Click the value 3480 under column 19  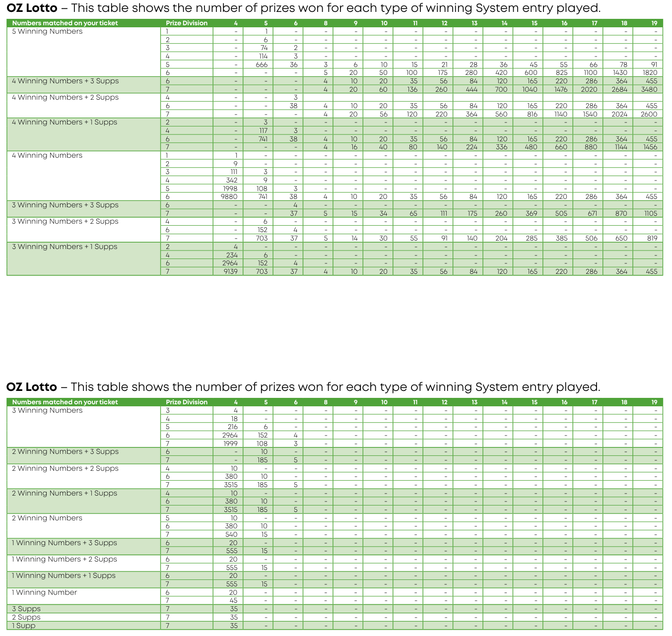pyautogui.click(x=649, y=89)
